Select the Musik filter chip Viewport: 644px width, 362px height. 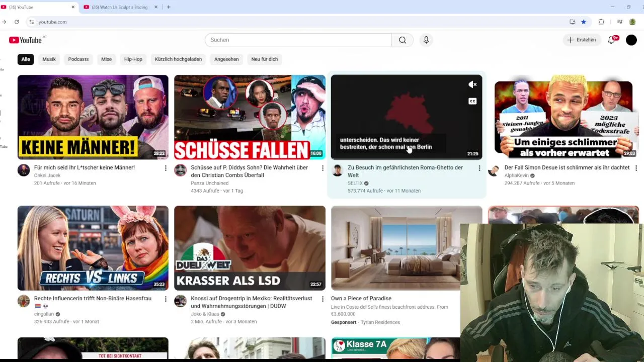point(49,59)
